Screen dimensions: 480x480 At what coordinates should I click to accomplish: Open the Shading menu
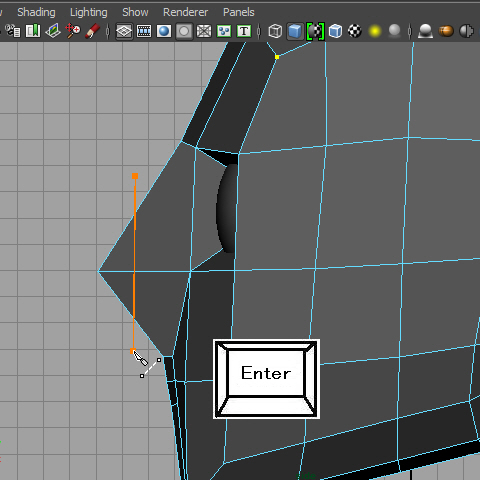[x=36, y=12]
